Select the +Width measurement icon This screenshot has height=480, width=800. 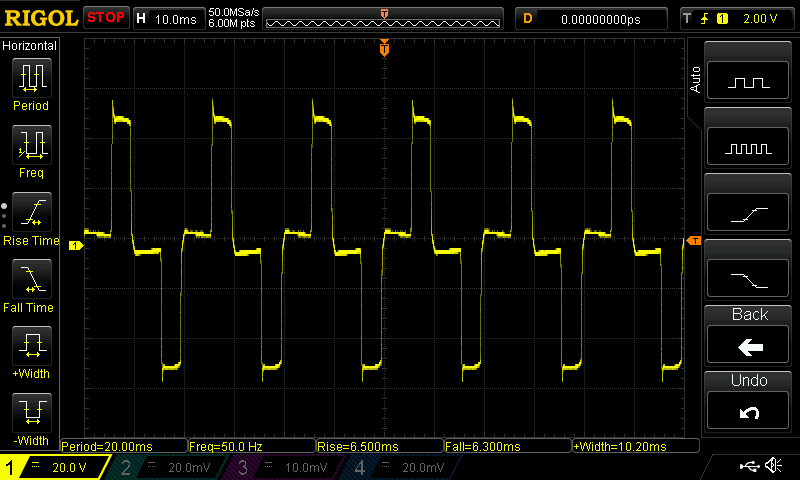point(32,346)
